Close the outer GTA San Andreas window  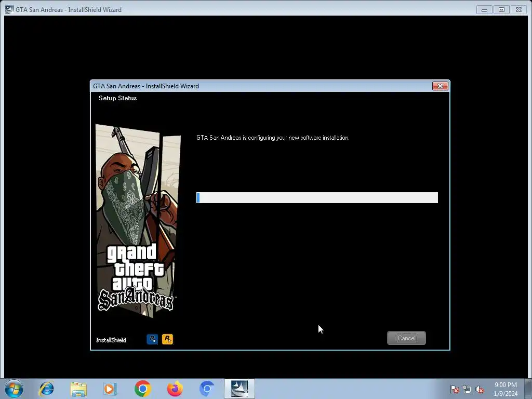(518, 10)
